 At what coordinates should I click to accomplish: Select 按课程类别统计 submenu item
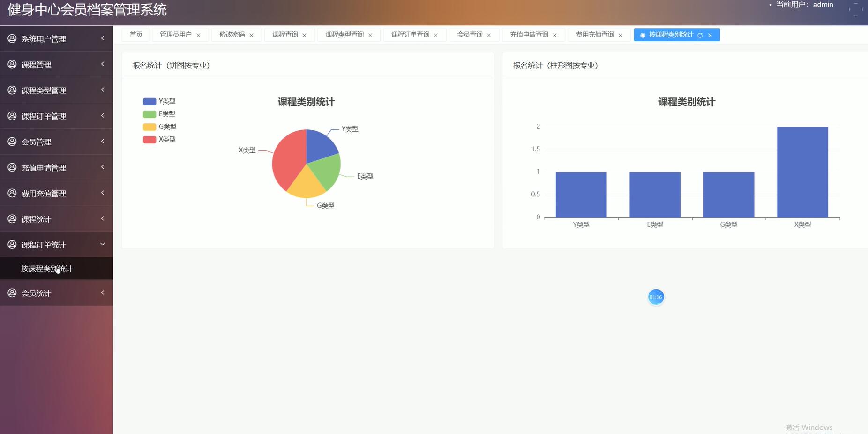[x=46, y=268]
